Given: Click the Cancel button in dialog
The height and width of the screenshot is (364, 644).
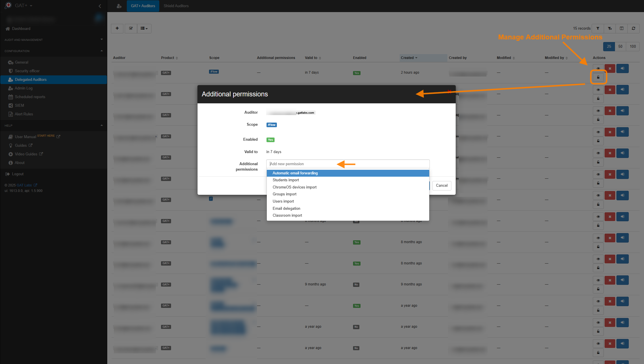Looking at the screenshot, I should (442, 185).
